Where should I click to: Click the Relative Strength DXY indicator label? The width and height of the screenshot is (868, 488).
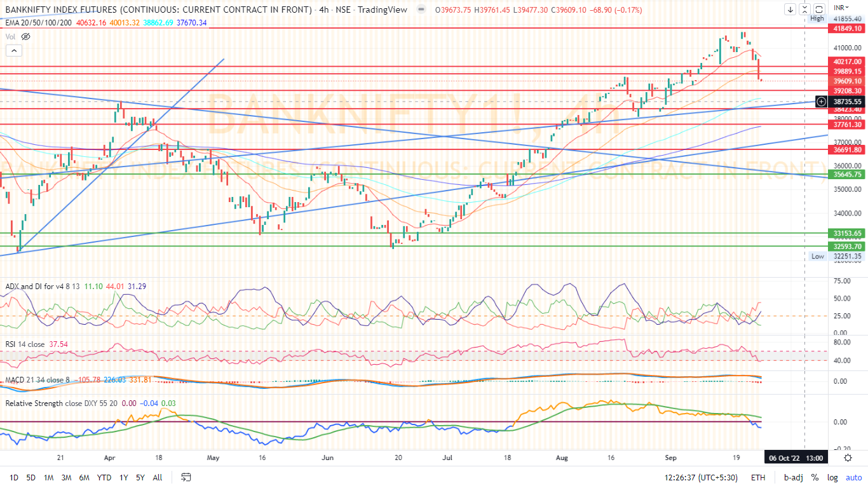61,403
